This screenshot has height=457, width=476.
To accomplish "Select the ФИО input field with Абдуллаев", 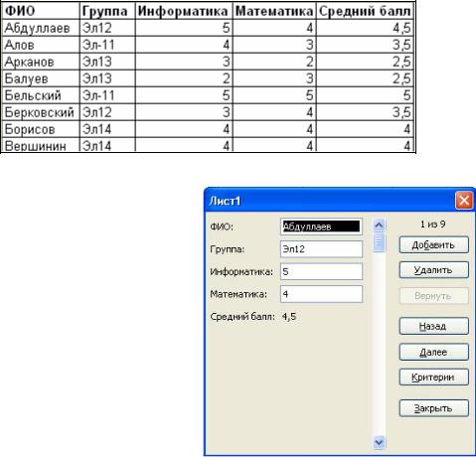I will (x=321, y=227).
